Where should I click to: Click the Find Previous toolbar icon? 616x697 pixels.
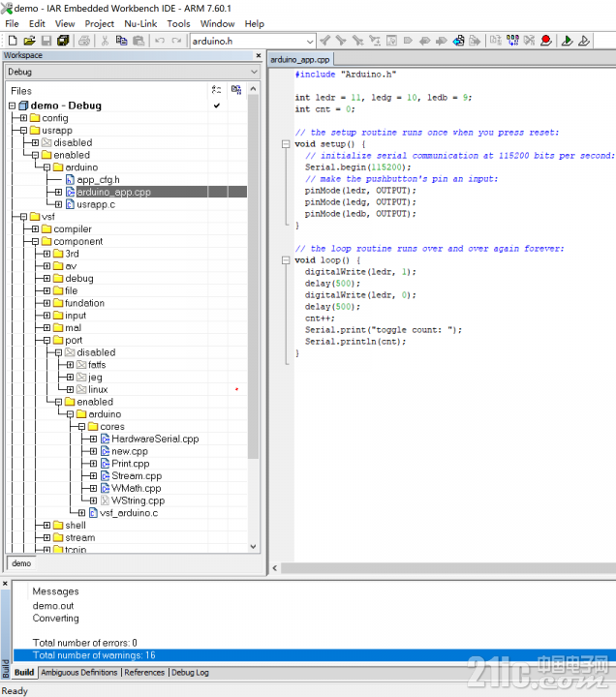point(324,41)
